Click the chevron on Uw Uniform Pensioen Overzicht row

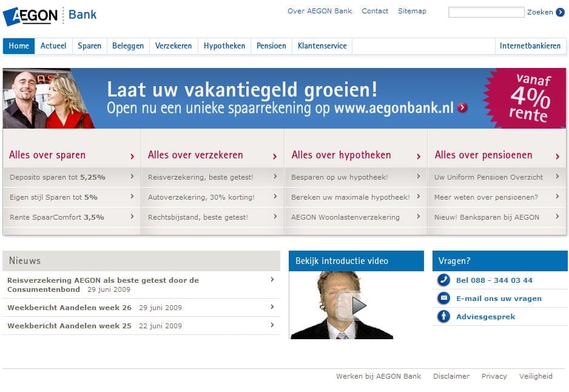point(557,176)
